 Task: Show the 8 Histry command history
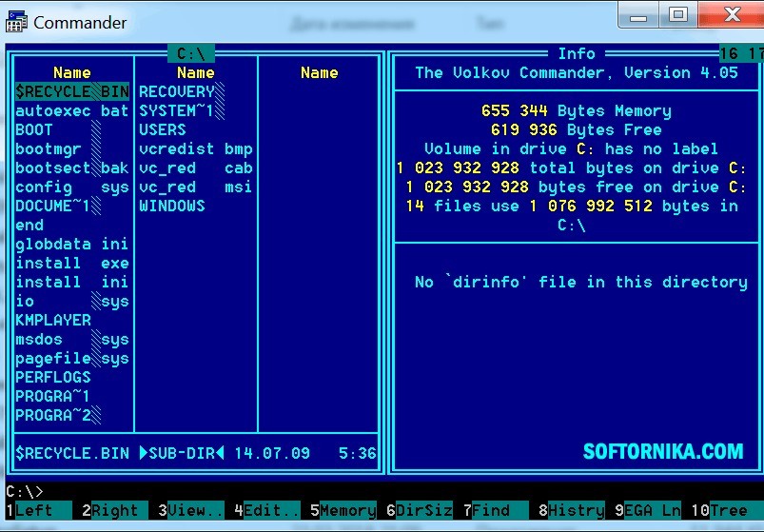pos(571,510)
